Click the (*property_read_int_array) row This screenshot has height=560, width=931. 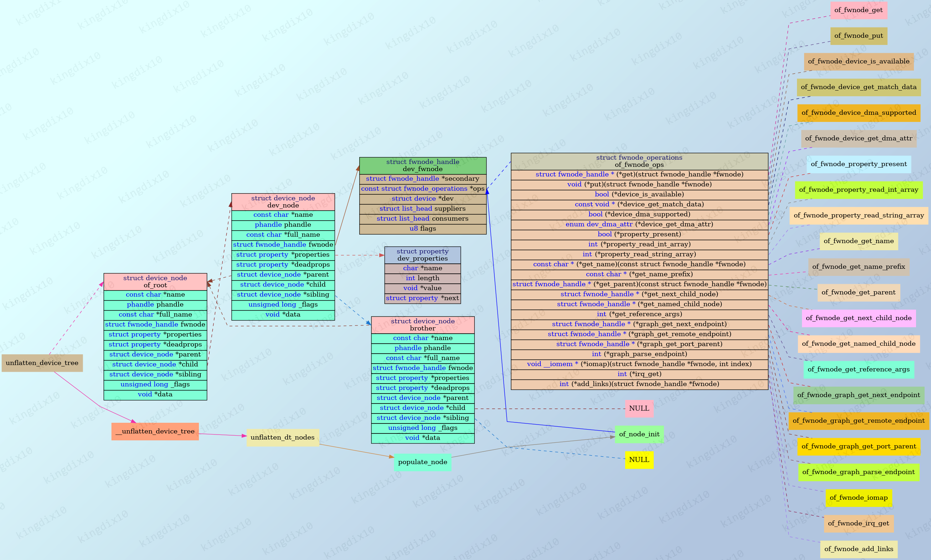pos(639,245)
